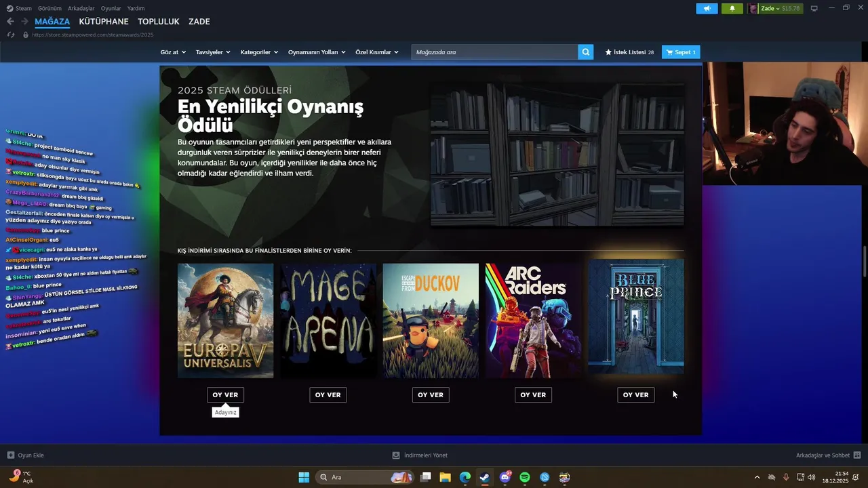Show hidden system tray icons chevron
868x488 pixels.
757,477
